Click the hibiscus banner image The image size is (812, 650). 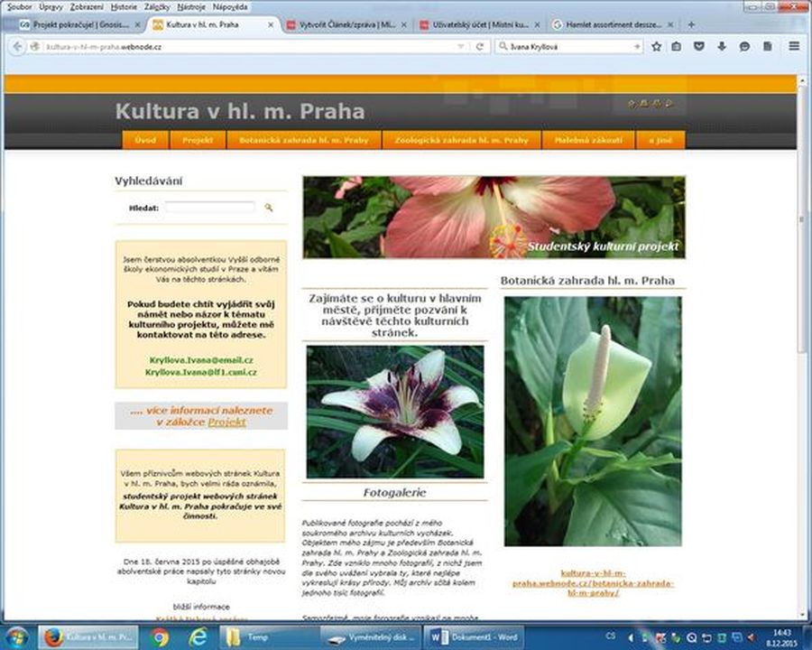(494, 218)
